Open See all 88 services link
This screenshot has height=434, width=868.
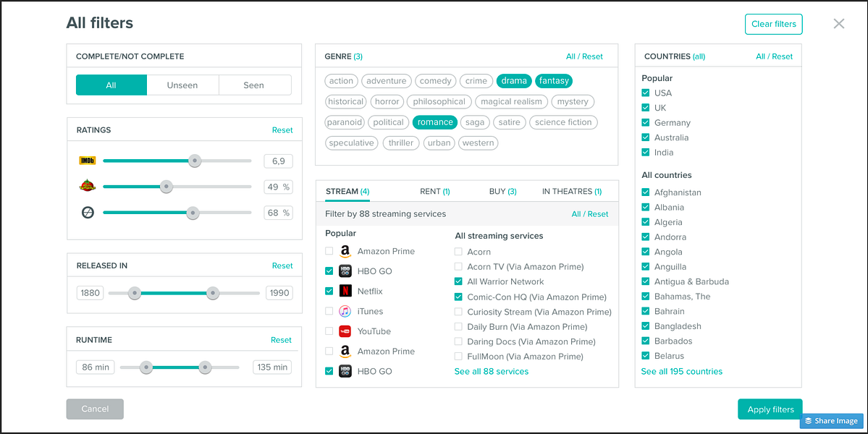pos(492,372)
